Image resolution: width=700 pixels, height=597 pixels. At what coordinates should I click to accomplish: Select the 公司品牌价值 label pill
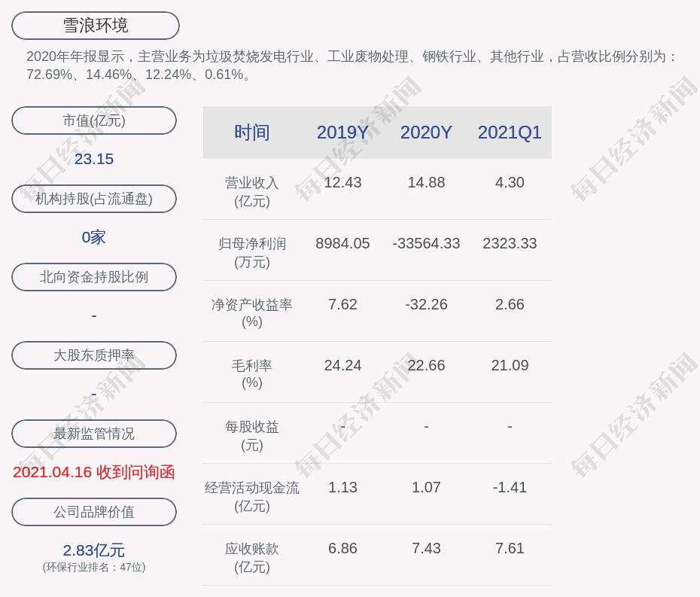coord(94,512)
